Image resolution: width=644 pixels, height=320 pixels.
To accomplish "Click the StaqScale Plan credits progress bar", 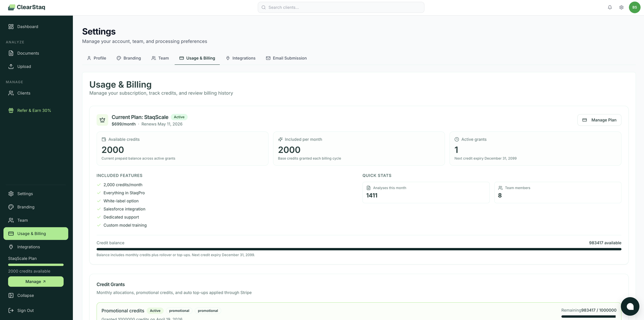I will [36, 265].
